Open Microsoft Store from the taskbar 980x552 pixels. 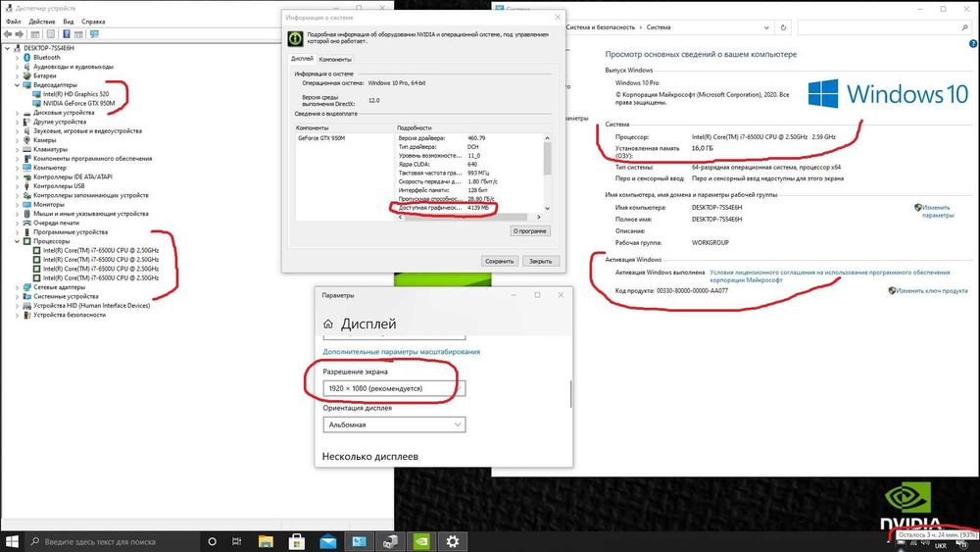[x=297, y=541]
